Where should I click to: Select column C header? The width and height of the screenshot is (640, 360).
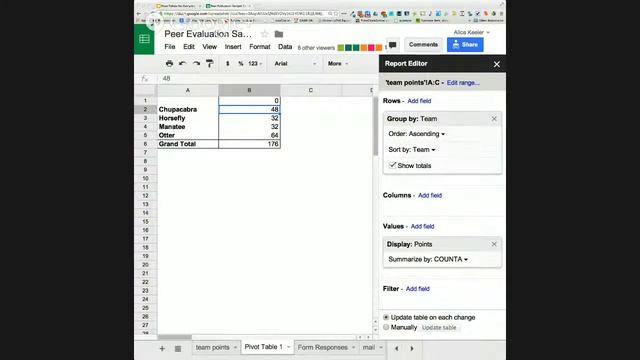tap(311, 90)
